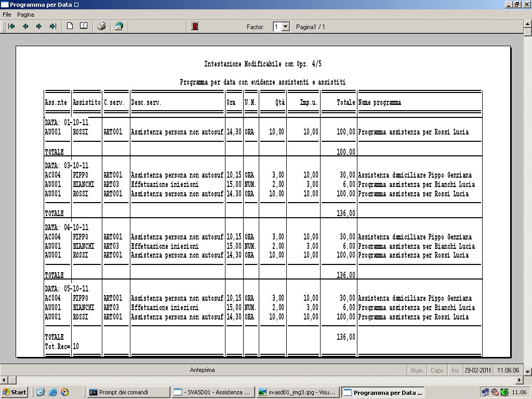This screenshot has width=532, height=399.
Task: Jump to last page arrow icon
Action: coord(53,26)
